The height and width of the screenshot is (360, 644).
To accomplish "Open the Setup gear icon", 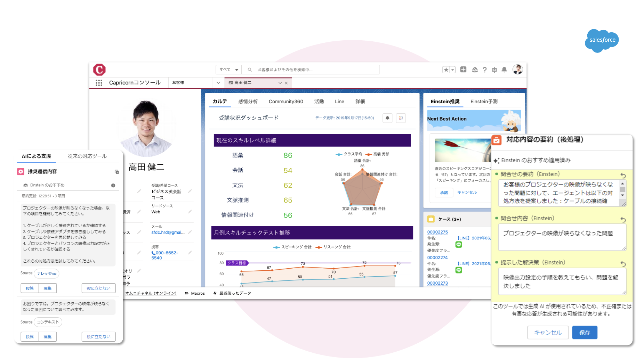I will 494,69.
